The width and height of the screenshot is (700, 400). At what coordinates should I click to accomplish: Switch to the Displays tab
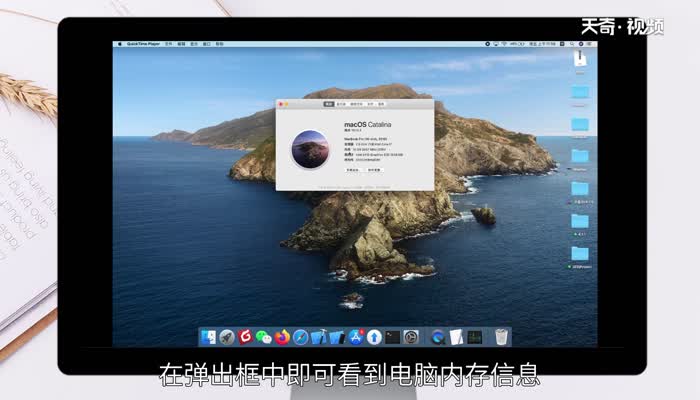341,103
